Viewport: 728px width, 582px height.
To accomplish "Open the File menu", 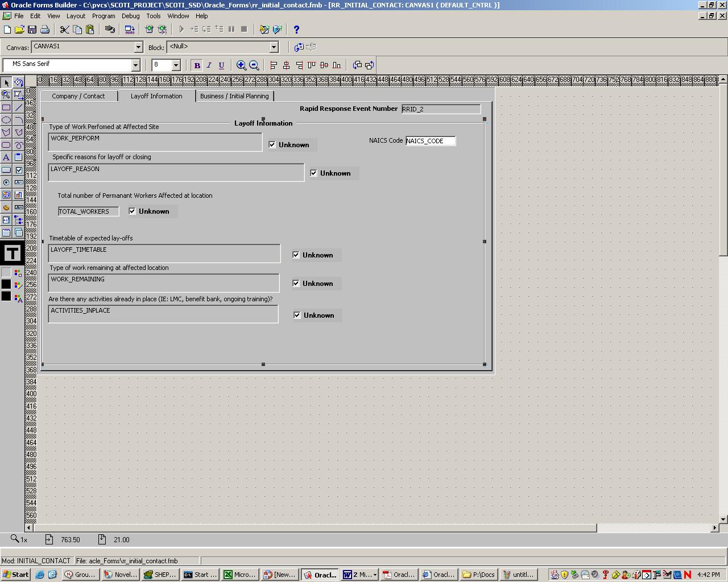I will [x=19, y=16].
